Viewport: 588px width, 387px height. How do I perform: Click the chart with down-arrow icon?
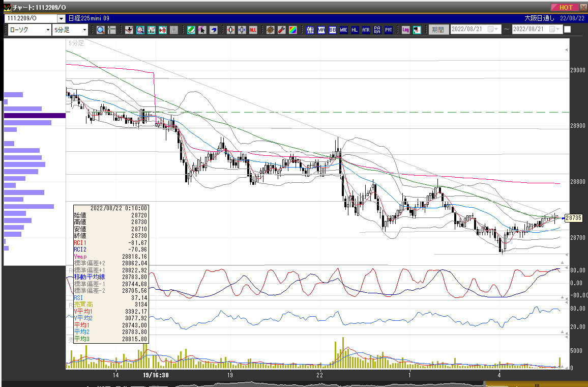click(129, 30)
